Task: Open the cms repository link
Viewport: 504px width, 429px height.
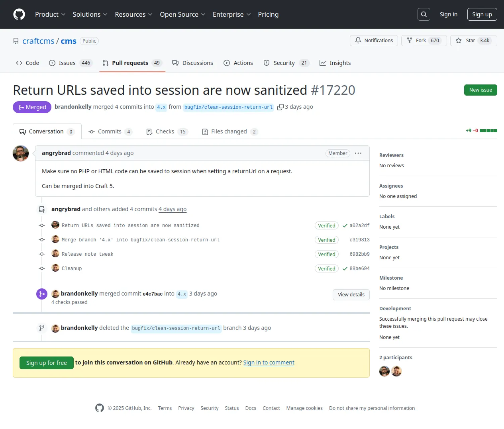Action: pyautogui.click(x=69, y=41)
